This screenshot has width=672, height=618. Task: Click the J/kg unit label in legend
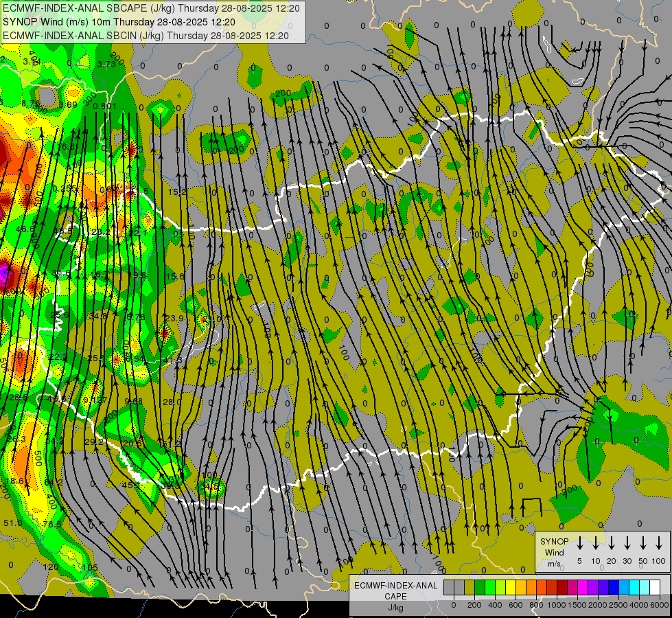click(x=395, y=608)
